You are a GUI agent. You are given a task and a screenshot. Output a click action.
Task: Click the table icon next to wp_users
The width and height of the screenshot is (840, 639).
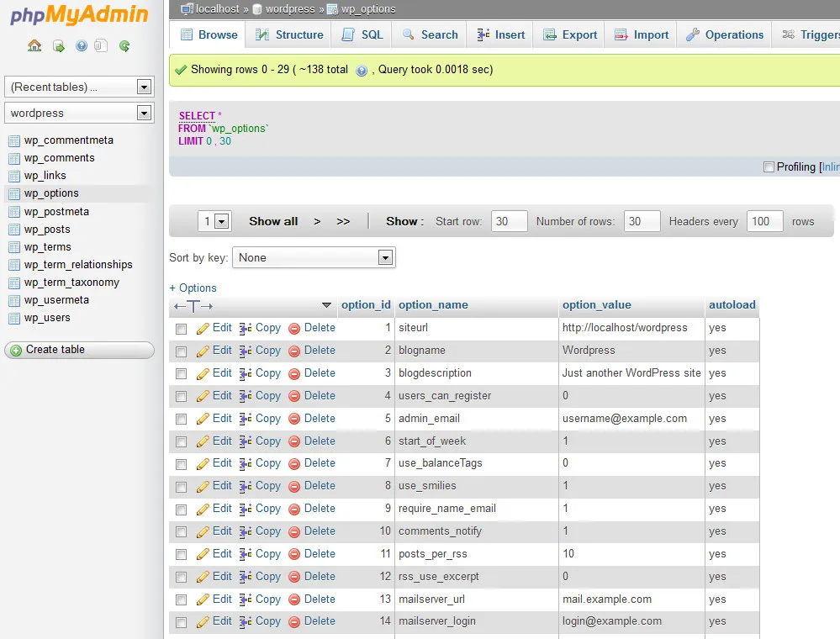[14, 318]
